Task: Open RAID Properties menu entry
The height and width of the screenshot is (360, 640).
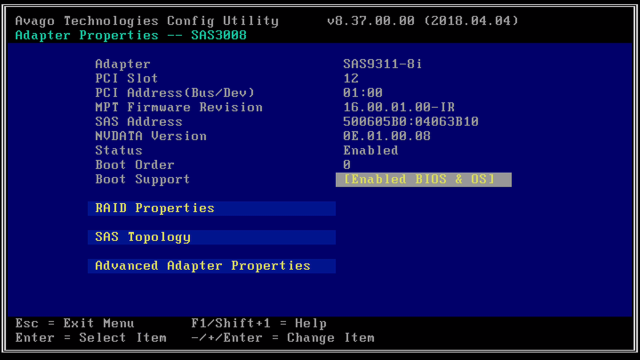Action: point(211,208)
